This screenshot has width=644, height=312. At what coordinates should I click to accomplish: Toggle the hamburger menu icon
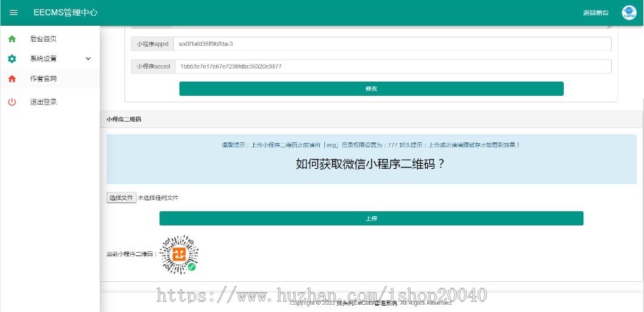tap(14, 13)
